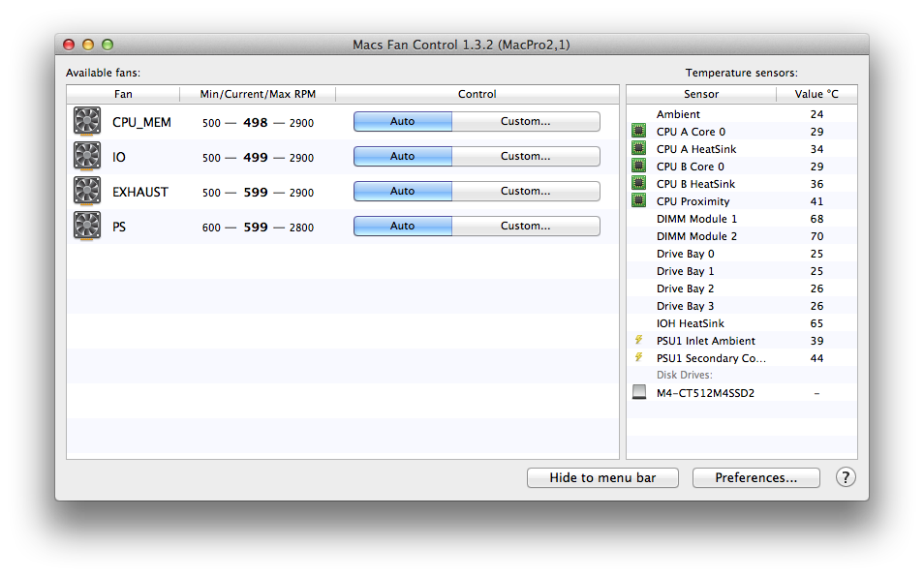
Task: Open Preferences dialog
Action: coord(756,477)
